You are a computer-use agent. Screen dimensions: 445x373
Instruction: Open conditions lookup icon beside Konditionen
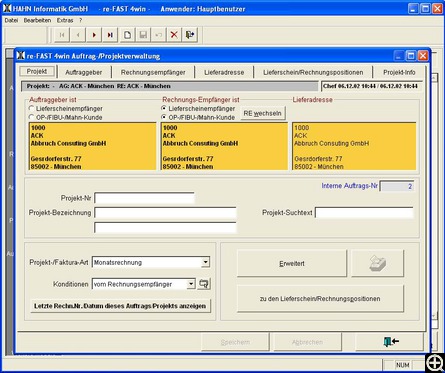click(x=203, y=284)
